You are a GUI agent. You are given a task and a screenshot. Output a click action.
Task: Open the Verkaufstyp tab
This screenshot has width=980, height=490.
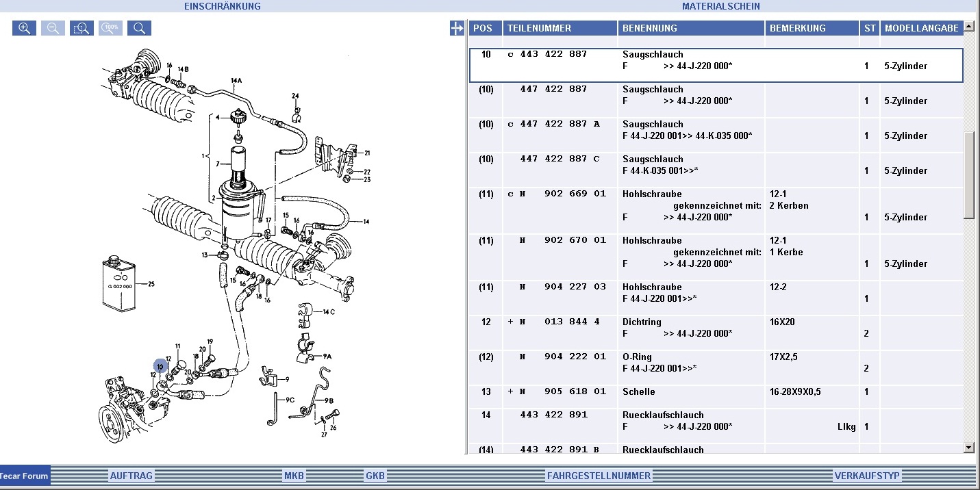coord(866,476)
